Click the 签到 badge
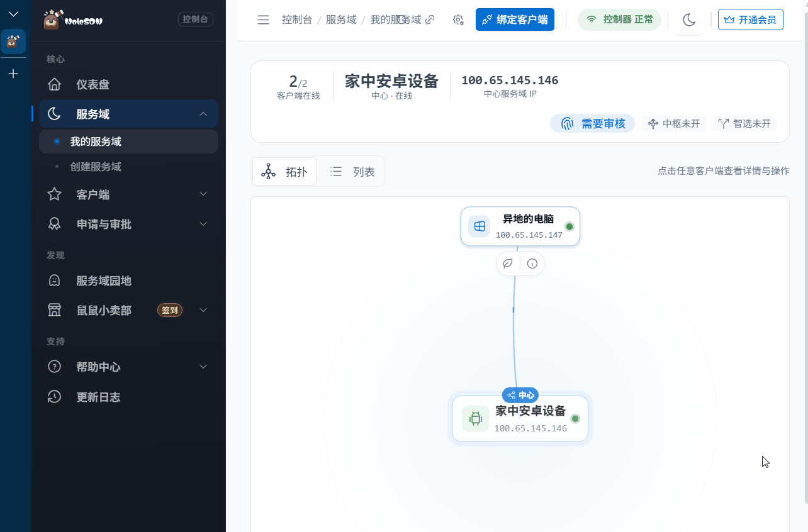The image size is (808, 532). pos(170,310)
